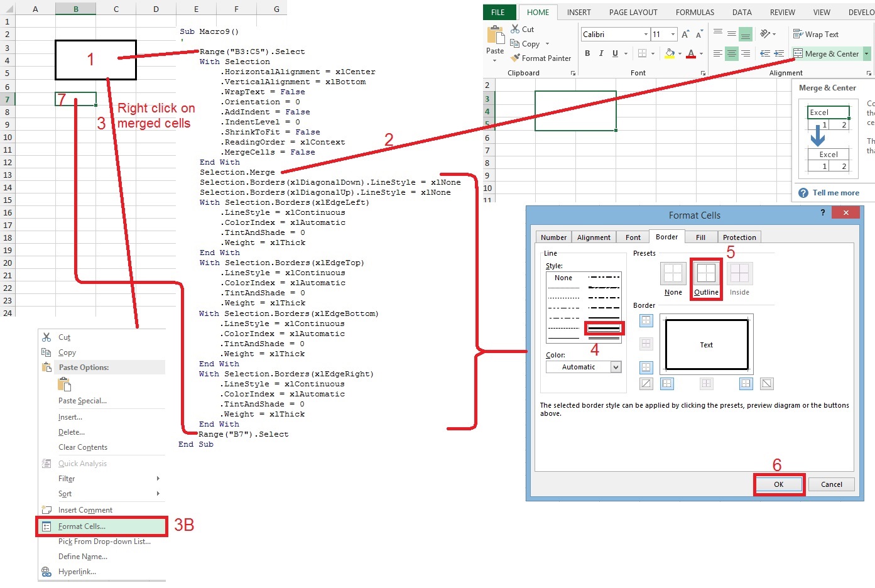Screen dimensions: 875x588
Task: Open the Calibri font name dropdown
Action: point(646,35)
